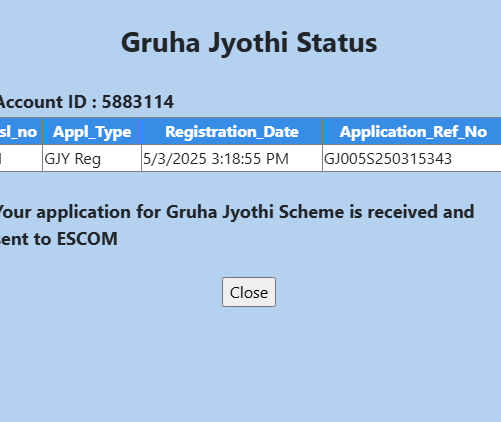The height and width of the screenshot is (422, 501).
Task: Click the 'sent to ESCOM' text line
Action: 59,239
